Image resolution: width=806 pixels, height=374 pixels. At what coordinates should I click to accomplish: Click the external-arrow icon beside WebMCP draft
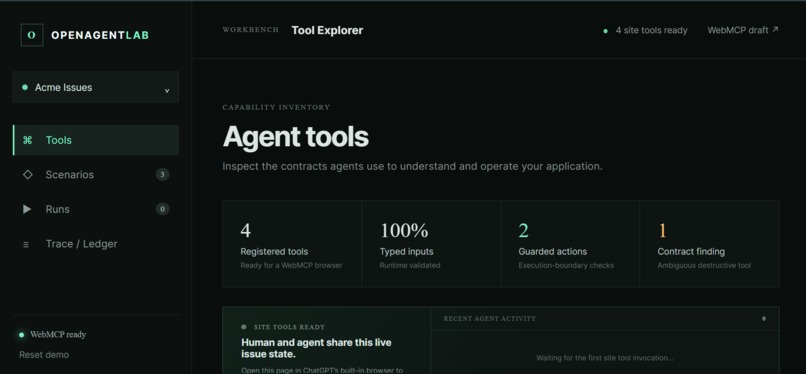[775, 29]
